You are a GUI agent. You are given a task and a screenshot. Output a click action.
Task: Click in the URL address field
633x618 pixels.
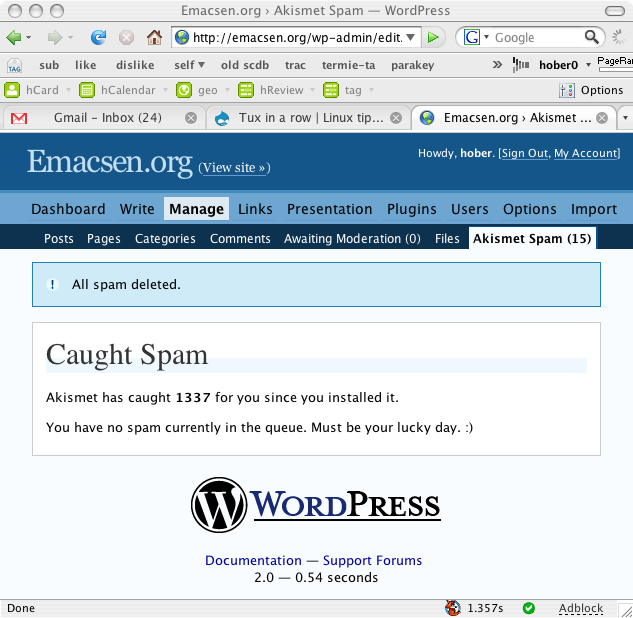[x=298, y=38]
